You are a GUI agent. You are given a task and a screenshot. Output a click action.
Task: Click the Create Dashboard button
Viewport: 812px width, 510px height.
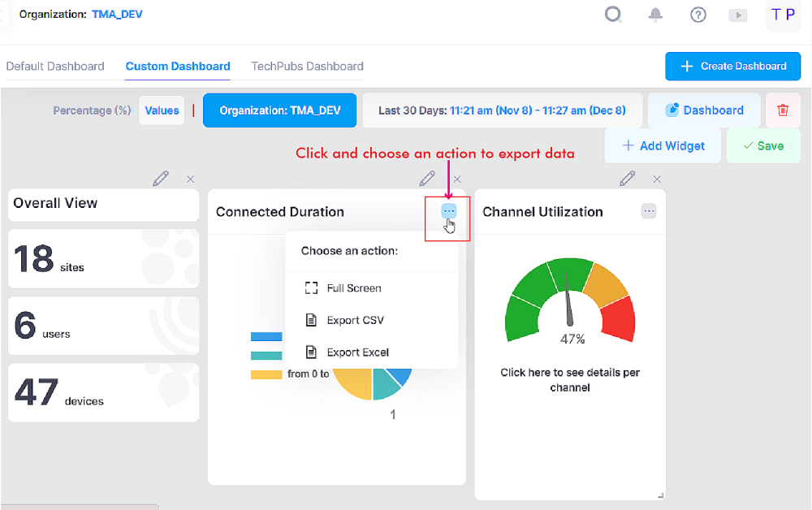click(732, 67)
